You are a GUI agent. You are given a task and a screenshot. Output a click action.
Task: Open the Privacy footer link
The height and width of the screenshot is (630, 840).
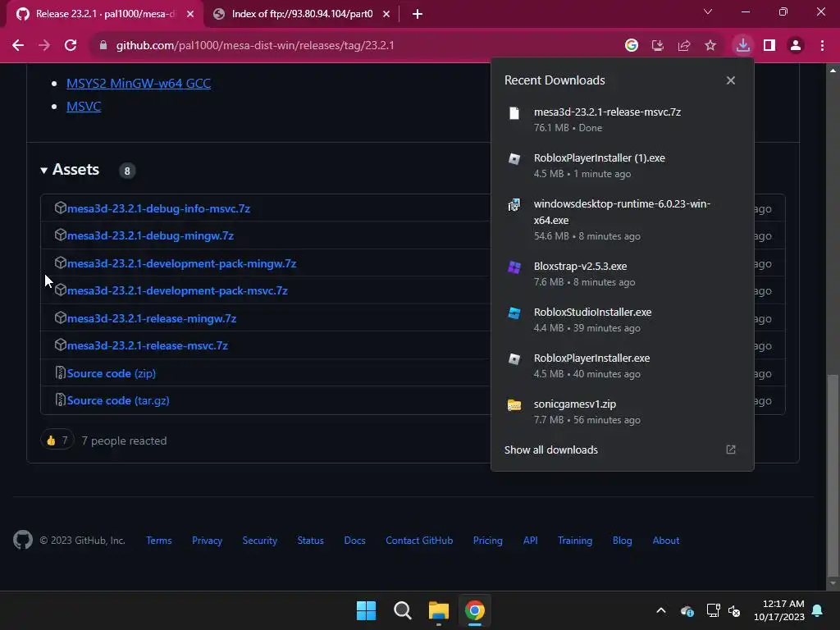click(x=207, y=541)
